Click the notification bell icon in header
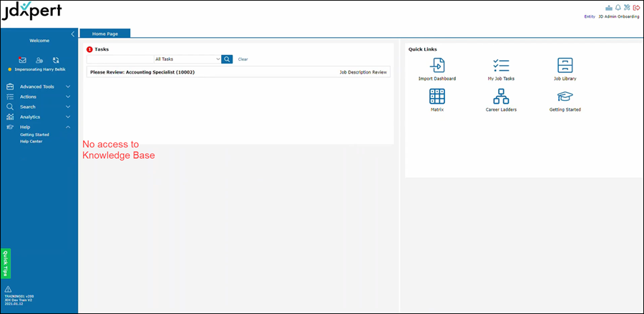 618,7
